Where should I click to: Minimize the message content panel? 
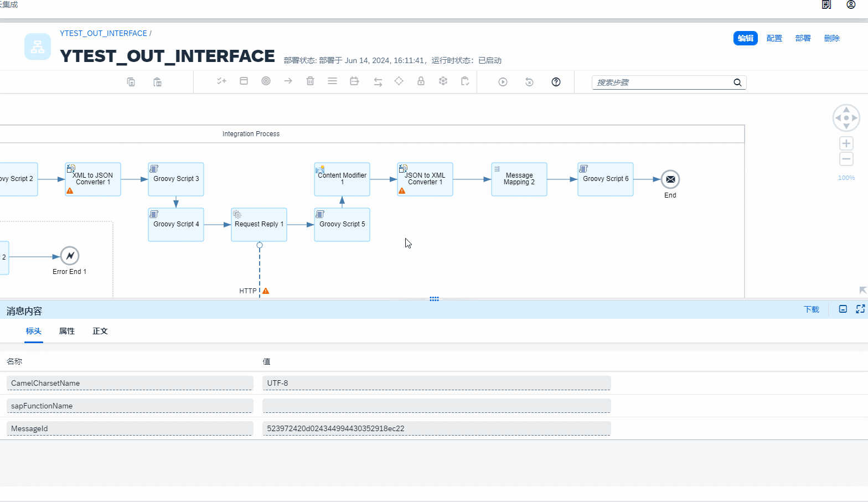tap(843, 309)
